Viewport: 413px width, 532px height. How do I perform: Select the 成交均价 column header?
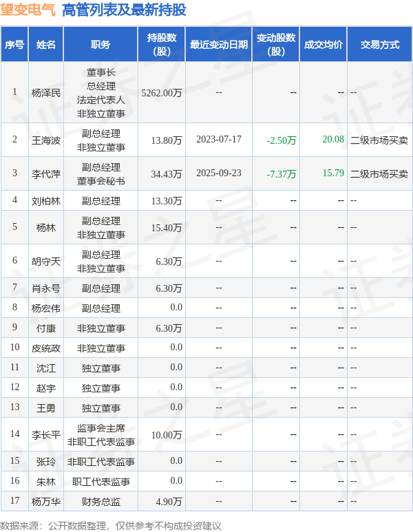coord(323,45)
